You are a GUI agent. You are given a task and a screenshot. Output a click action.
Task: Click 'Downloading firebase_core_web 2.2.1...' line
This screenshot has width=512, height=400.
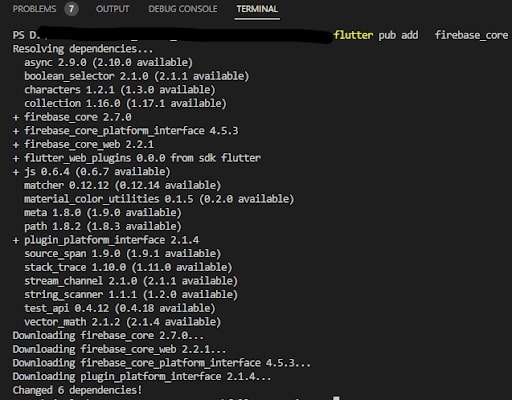click(119, 349)
